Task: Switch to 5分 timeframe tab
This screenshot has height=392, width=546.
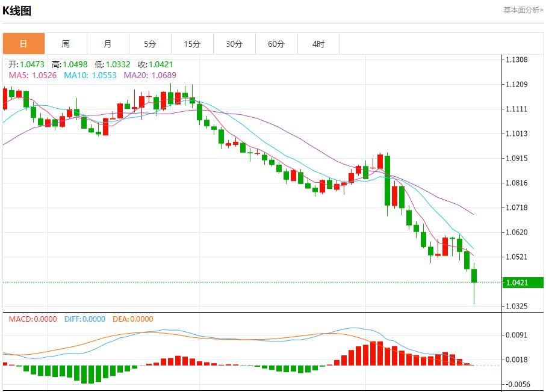Action: pyautogui.click(x=150, y=44)
